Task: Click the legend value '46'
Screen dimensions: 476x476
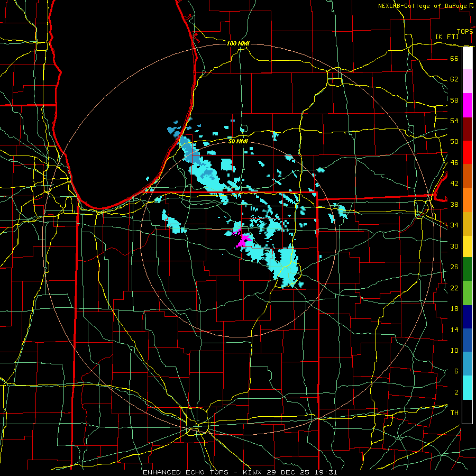Action: coord(454,163)
